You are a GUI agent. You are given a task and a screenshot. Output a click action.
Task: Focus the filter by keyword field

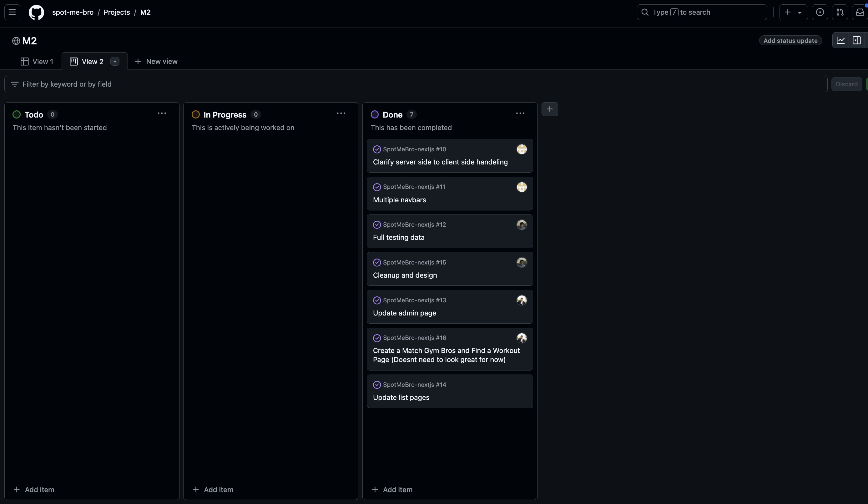(x=413, y=84)
